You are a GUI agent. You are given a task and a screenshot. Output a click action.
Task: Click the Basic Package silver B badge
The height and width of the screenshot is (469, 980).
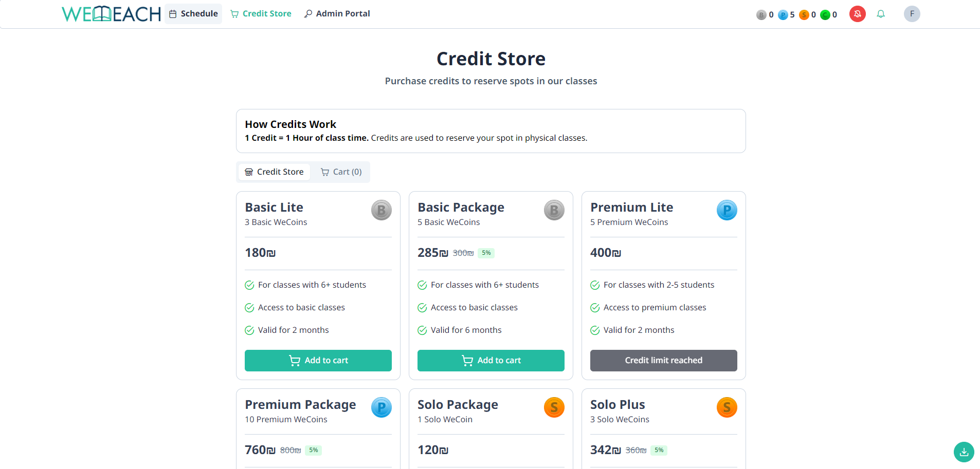[554, 210]
